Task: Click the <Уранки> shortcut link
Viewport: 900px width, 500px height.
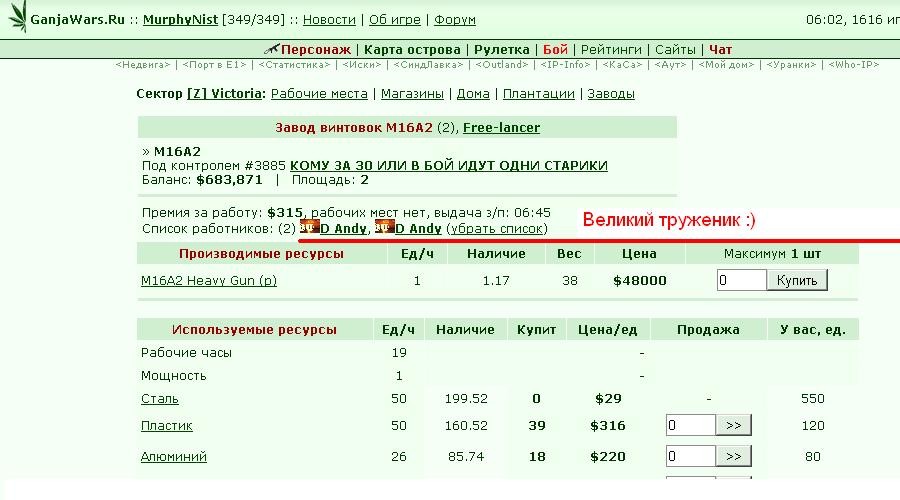Action: pos(791,65)
